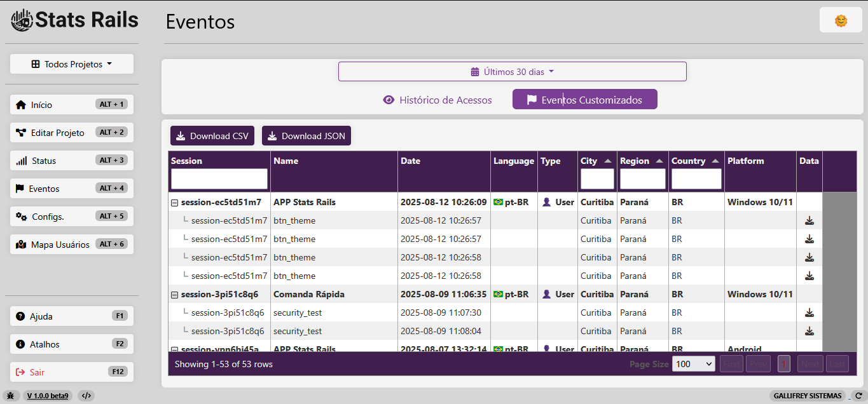Click the Configs gears icon
Viewport: 868px width, 404px height.
[x=21, y=217]
